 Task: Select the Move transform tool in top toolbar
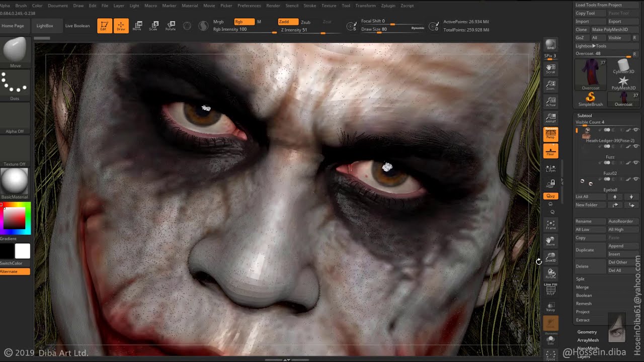(x=137, y=26)
